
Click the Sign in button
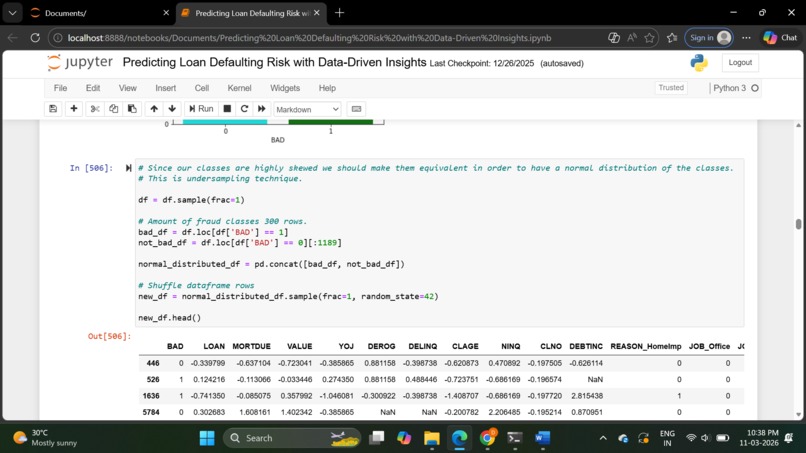coord(709,38)
